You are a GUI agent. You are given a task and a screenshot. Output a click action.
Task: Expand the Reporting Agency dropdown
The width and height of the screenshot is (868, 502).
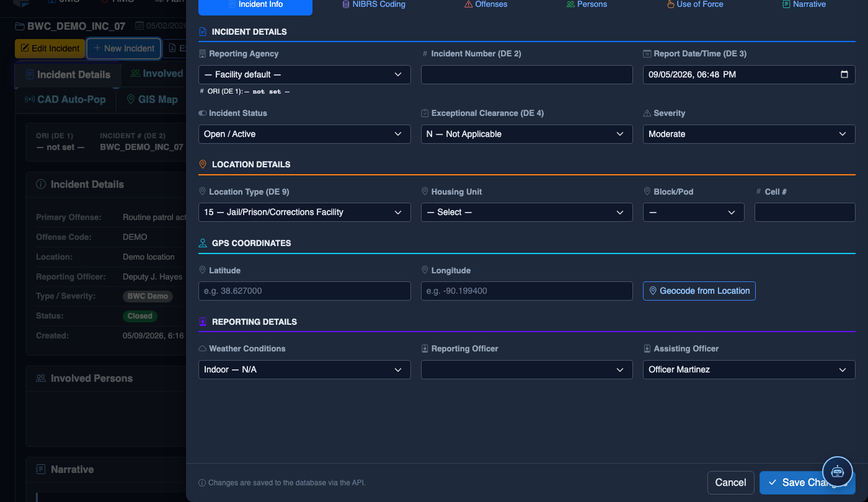coord(304,75)
